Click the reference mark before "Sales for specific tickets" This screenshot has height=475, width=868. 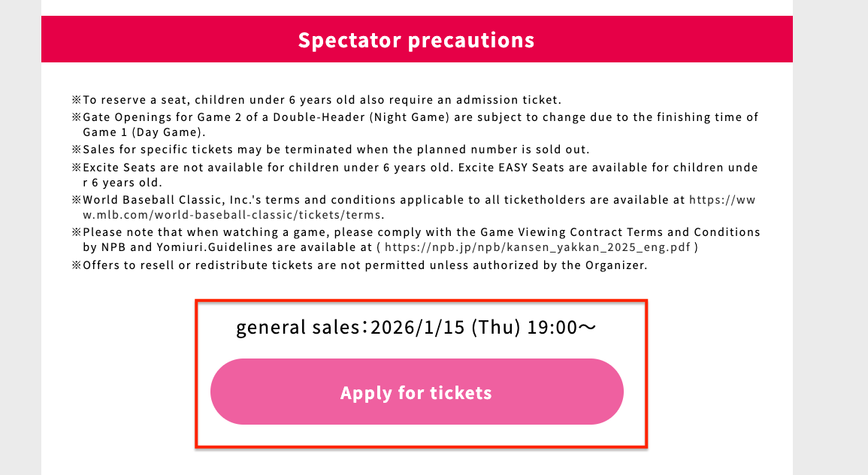pyautogui.click(x=76, y=150)
